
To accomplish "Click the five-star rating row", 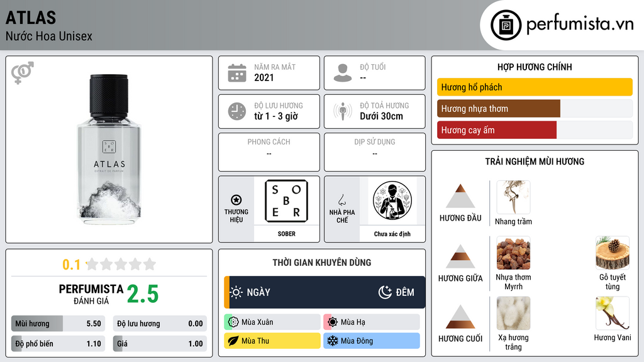I will point(121,265).
